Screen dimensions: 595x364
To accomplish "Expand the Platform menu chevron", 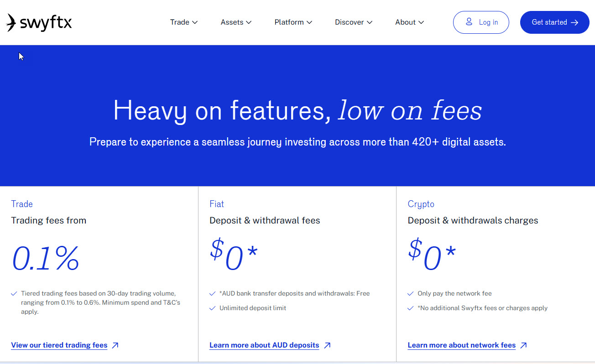I will [309, 22].
